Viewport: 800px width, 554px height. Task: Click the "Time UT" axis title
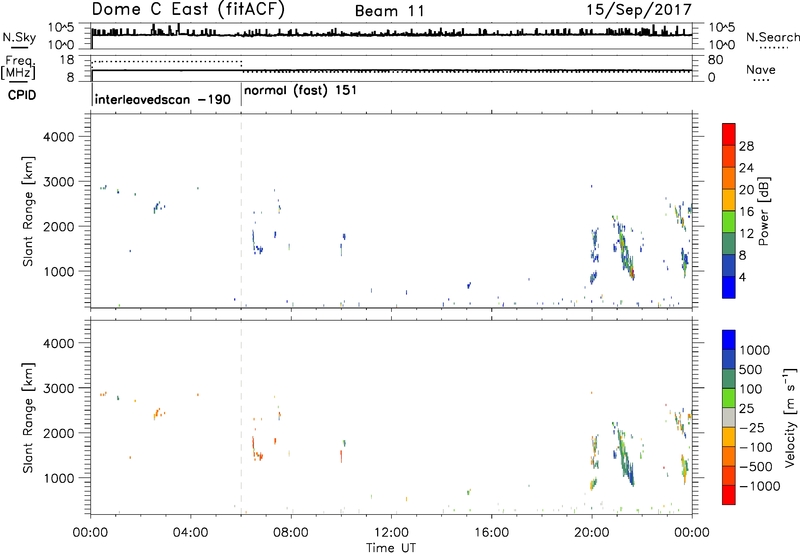click(391, 548)
